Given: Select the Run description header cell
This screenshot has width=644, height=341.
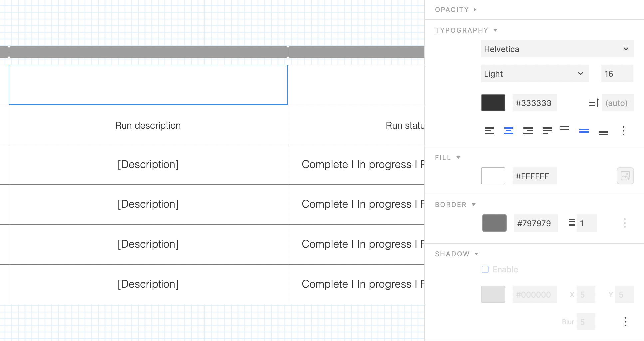Looking at the screenshot, I should pyautogui.click(x=148, y=125).
